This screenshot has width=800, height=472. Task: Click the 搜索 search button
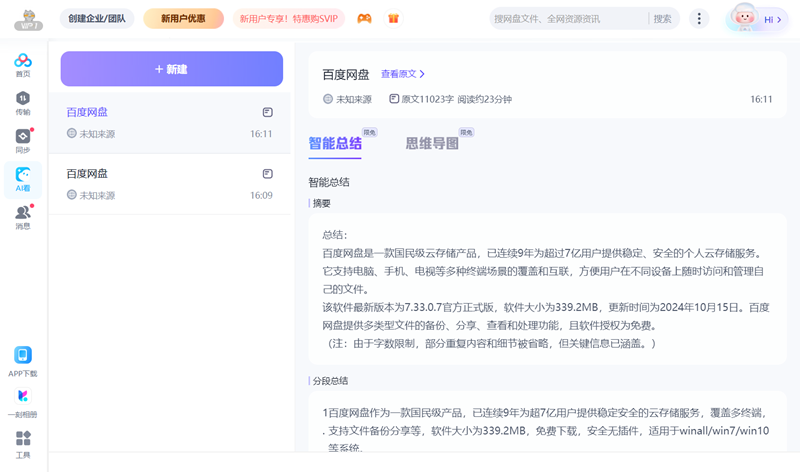coord(662,19)
